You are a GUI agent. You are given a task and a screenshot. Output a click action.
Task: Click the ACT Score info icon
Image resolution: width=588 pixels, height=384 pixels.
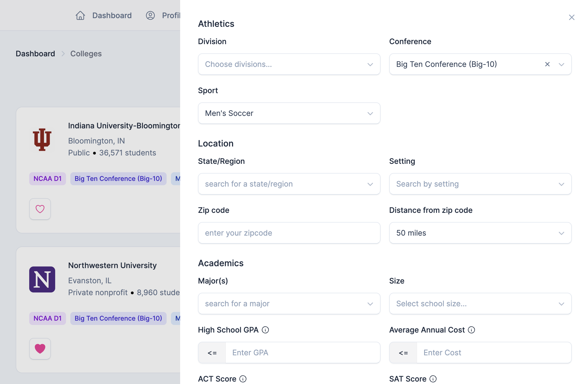click(x=243, y=379)
